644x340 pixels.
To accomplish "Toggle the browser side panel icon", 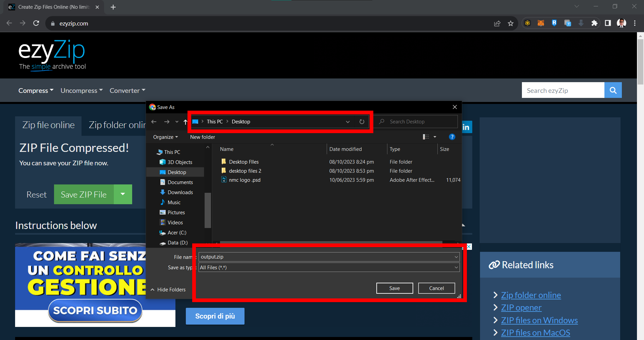I will [x=608, y=23].
